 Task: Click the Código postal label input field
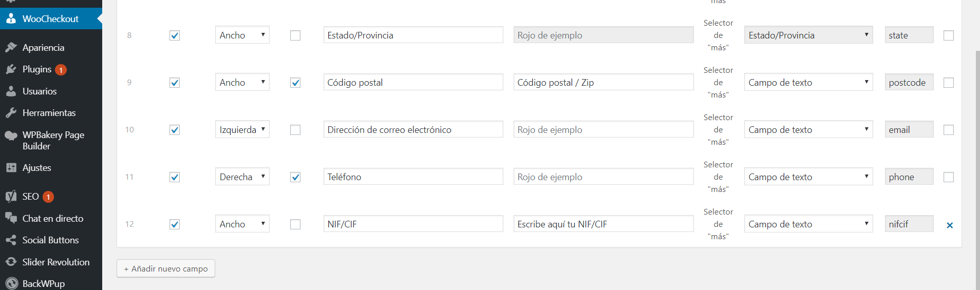[x=413, y=83]
